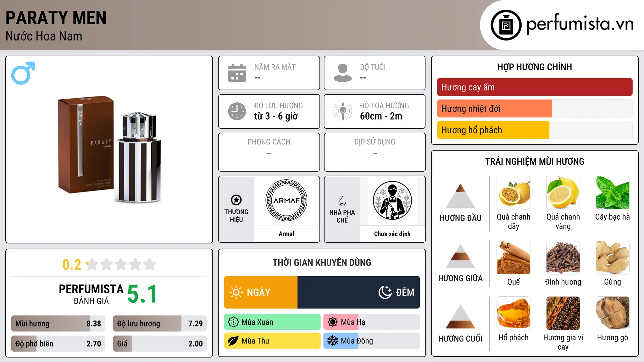The height and width of the screenshot is (362, 644).
Task: Click the Độ phổ biến 2.70 rating bar
Action: coord(58,343)
